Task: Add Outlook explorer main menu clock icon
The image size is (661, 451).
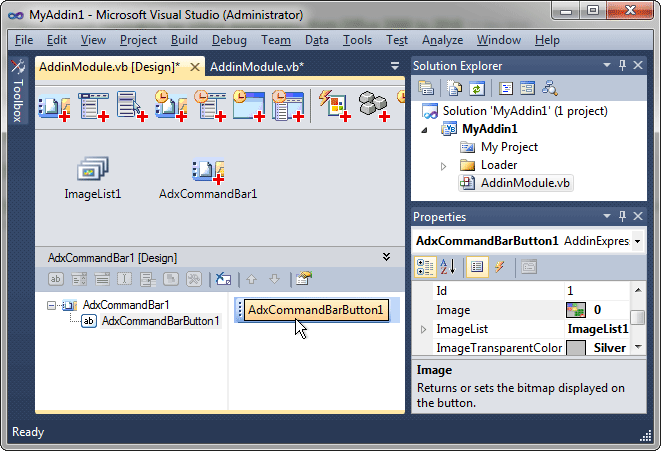Action: pyautogui.click(x=210, y=106)
